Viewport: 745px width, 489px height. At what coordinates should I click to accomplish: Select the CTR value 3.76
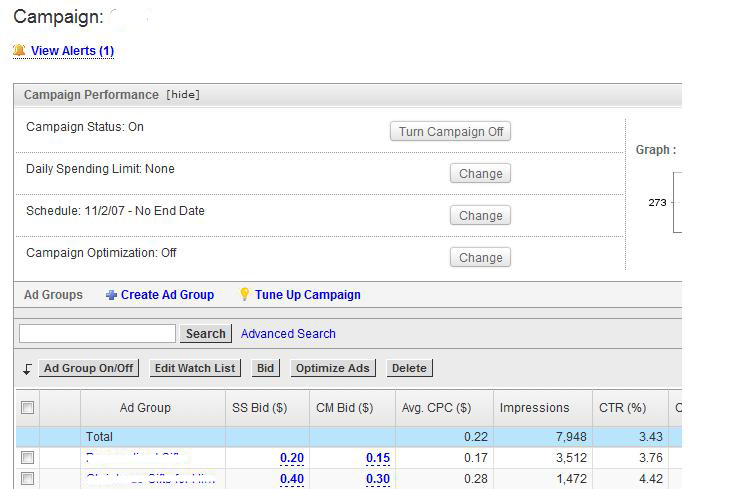point(650,458)
